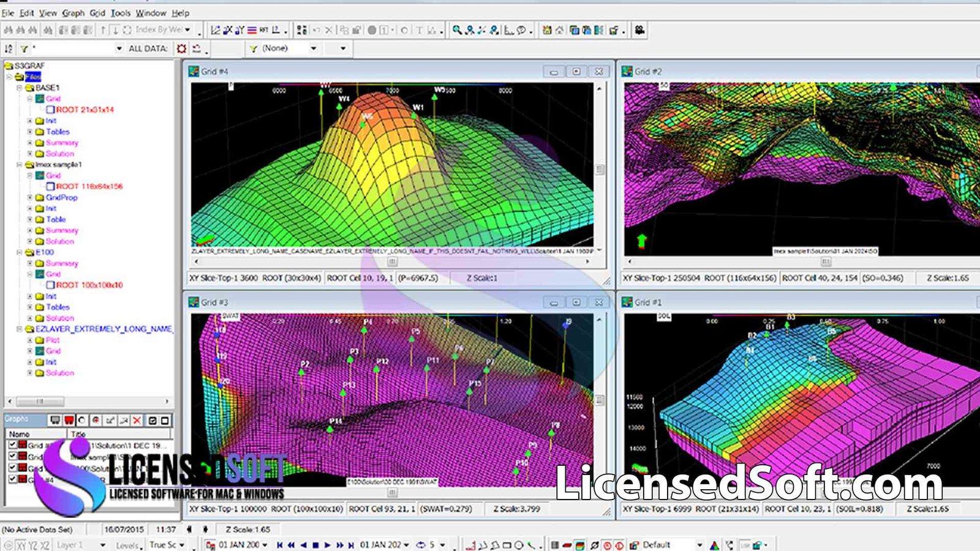Uncheck the third Grid row checkbox
Image resolution: width=980 pixels, height=551 pixels.
point(12,468)
